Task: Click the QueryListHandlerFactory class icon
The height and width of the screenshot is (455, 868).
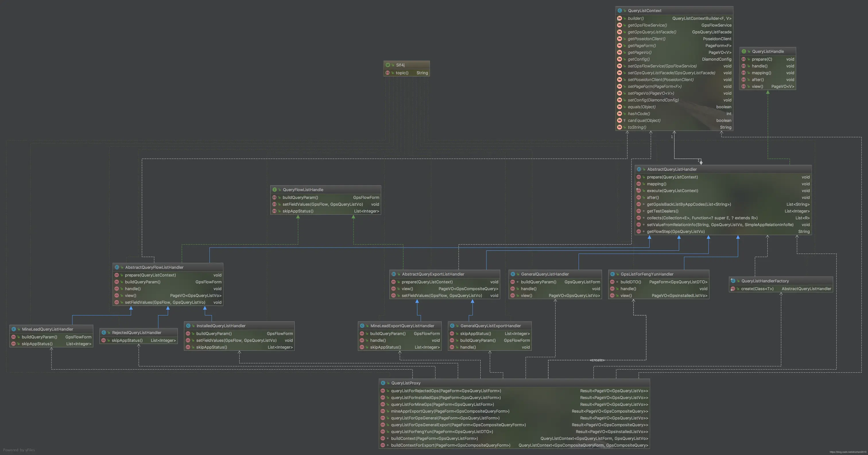Action: pos(733,281)
